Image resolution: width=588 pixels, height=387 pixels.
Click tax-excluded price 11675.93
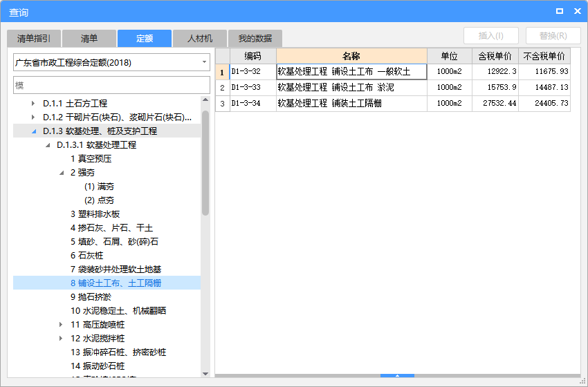click(x=544, y=72)
